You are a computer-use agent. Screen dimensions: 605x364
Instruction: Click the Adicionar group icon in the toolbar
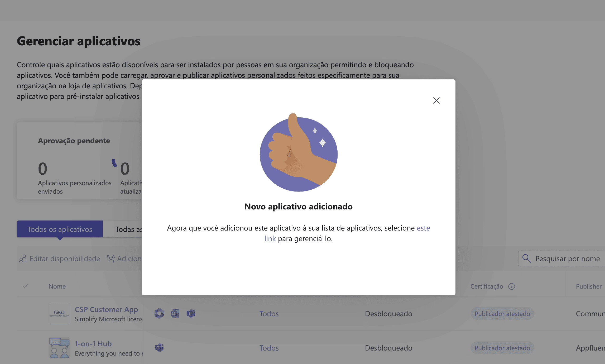pos(111,258)
